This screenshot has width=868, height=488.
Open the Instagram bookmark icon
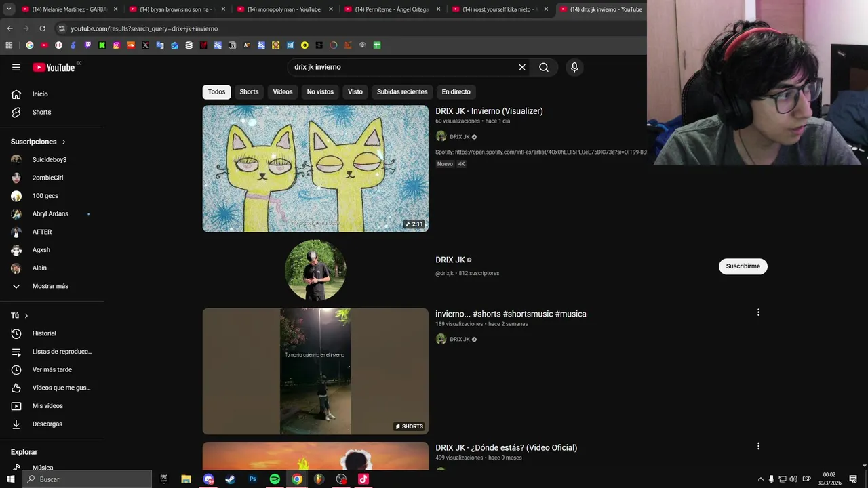117,45
